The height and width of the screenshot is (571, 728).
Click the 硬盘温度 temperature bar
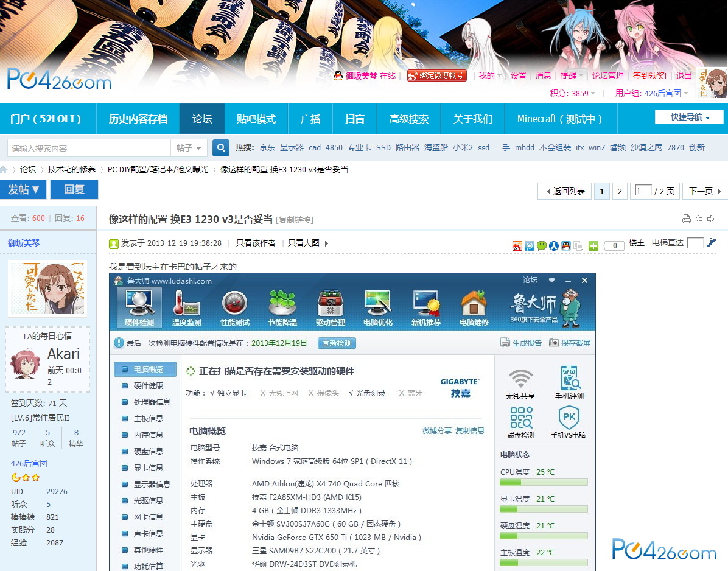544,536
